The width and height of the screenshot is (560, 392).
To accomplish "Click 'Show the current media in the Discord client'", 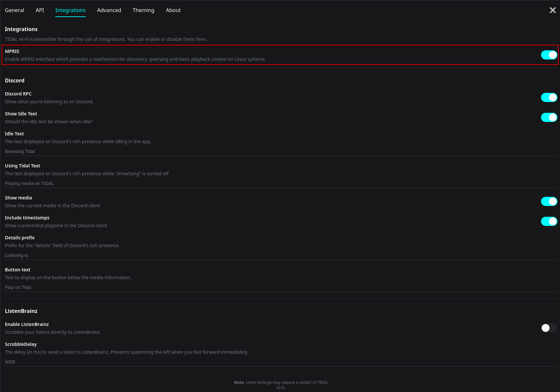I will tap(53, 206).
